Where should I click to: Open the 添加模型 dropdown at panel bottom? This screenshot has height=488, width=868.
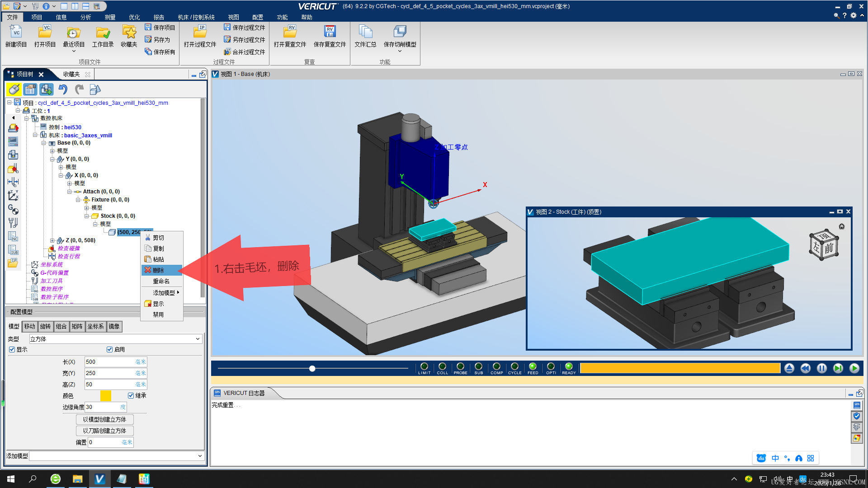click(x=117, y=456)
